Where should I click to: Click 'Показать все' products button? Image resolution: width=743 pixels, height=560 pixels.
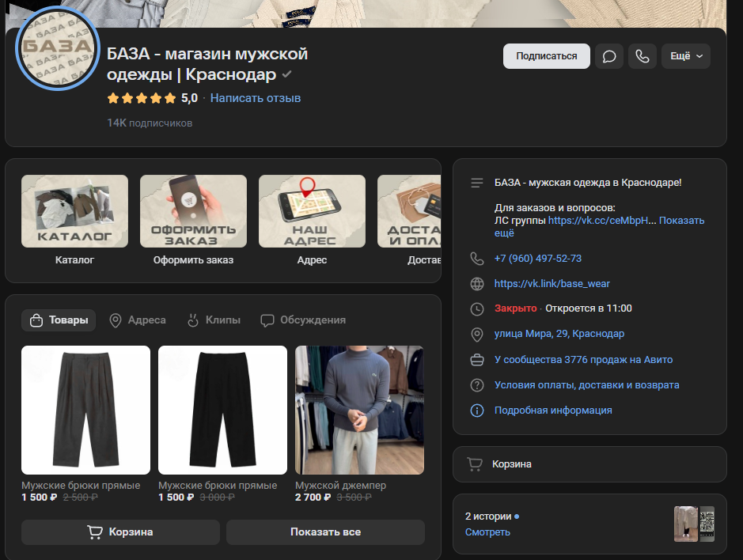325,532
